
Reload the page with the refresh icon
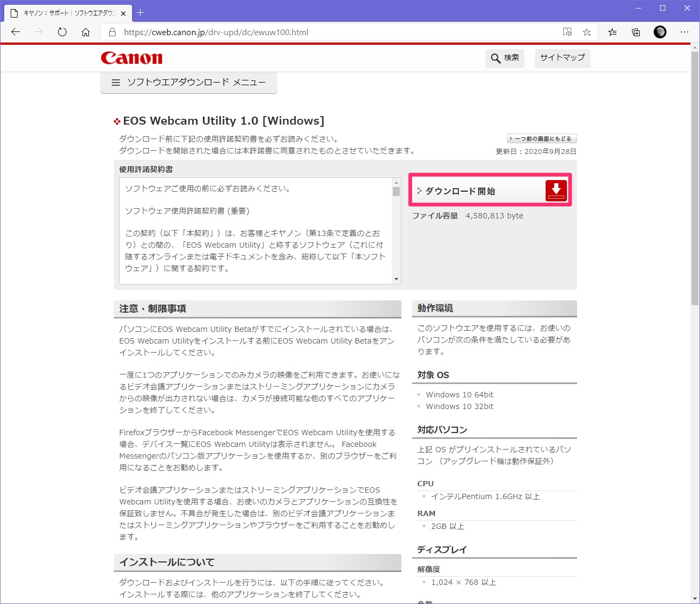62,32
